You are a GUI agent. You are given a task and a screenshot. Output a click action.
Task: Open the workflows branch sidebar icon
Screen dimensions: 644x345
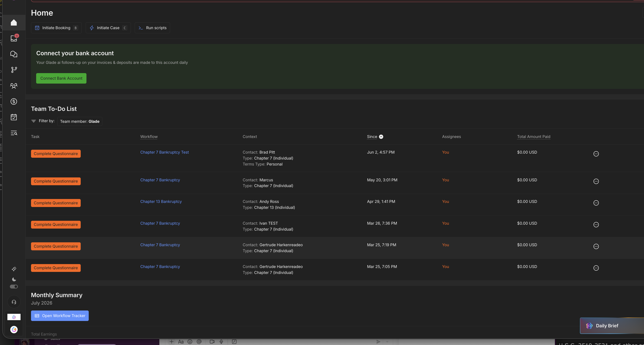tap(14, 70)
